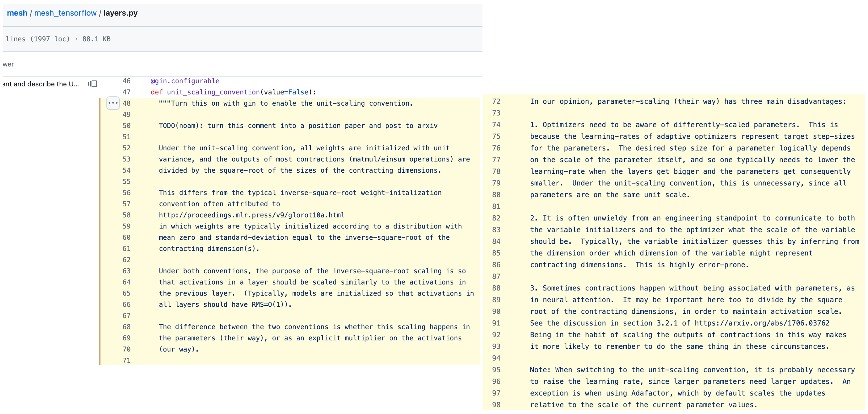Open the mesh_tensorflow folder breadcrumb
The height and width of the screenshot is (414, 868).
tap(65, 13)
